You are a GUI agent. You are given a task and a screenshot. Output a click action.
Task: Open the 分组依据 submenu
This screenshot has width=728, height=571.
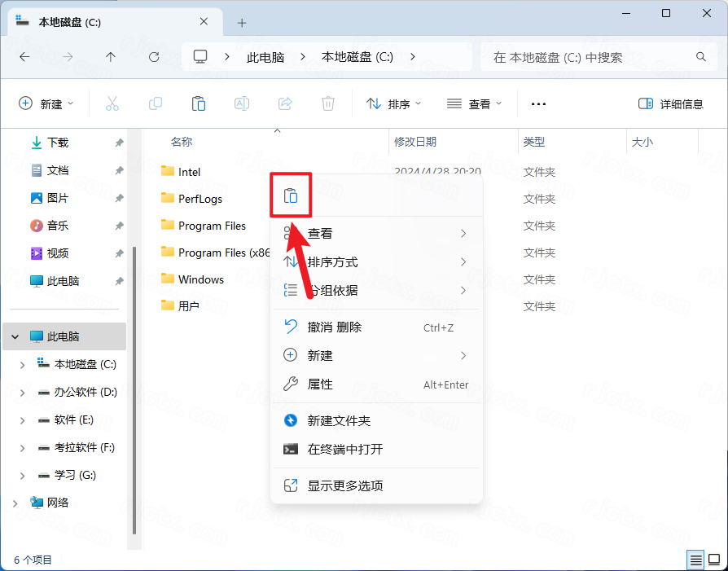click(x=376, y=290)
